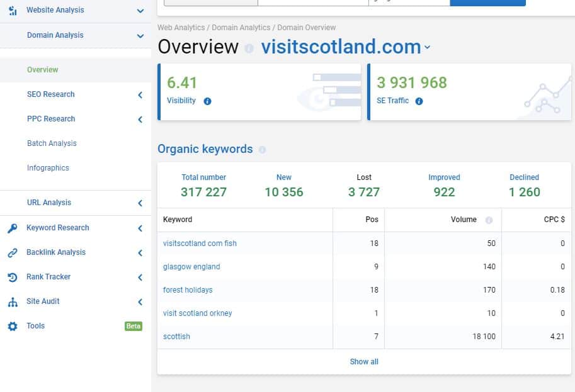Image resolution: width=575 pixels, height=392 pixels.
Task: Collapse the Domain Analysis section chevron
Action: pyautogui.click(x=140, y=35)
